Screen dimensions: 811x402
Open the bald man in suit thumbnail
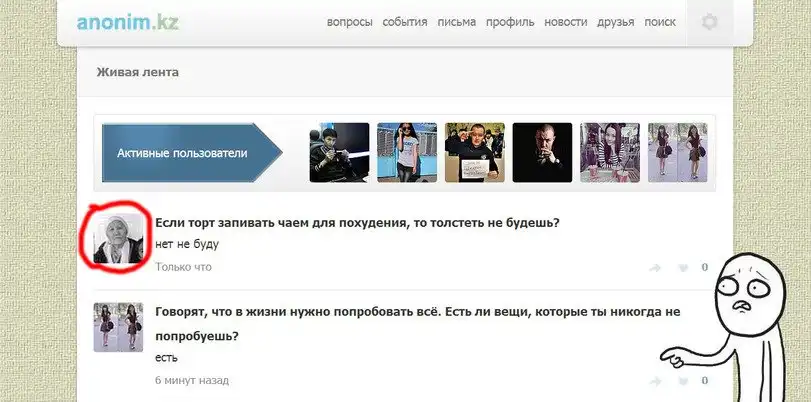click(542, 153)
